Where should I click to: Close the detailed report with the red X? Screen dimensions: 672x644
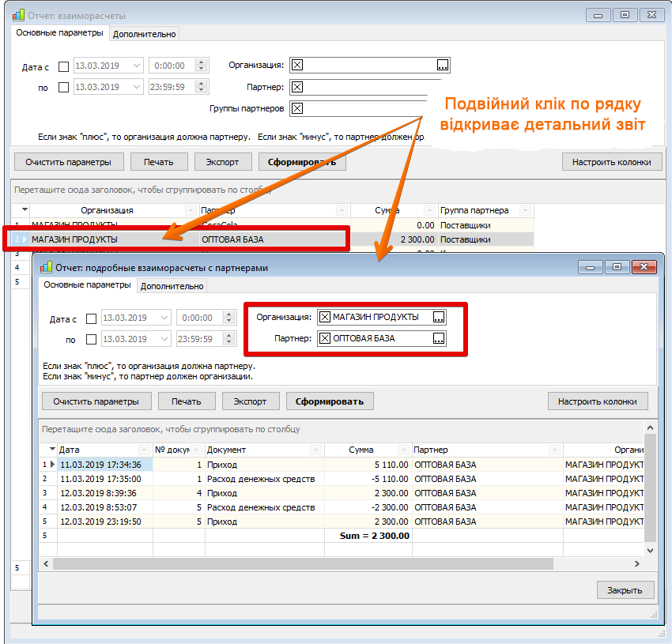[x=644, y=267]
